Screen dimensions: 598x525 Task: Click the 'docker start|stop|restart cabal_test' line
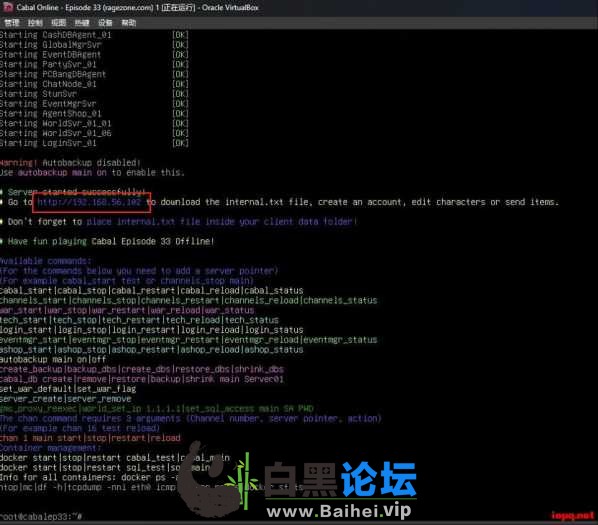(x=115, y=458)
